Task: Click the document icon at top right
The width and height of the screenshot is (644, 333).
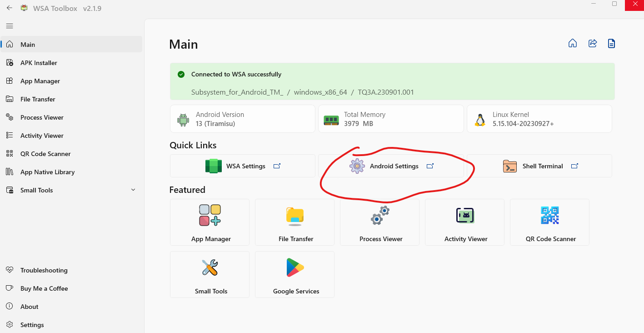Action: (612, 43)
